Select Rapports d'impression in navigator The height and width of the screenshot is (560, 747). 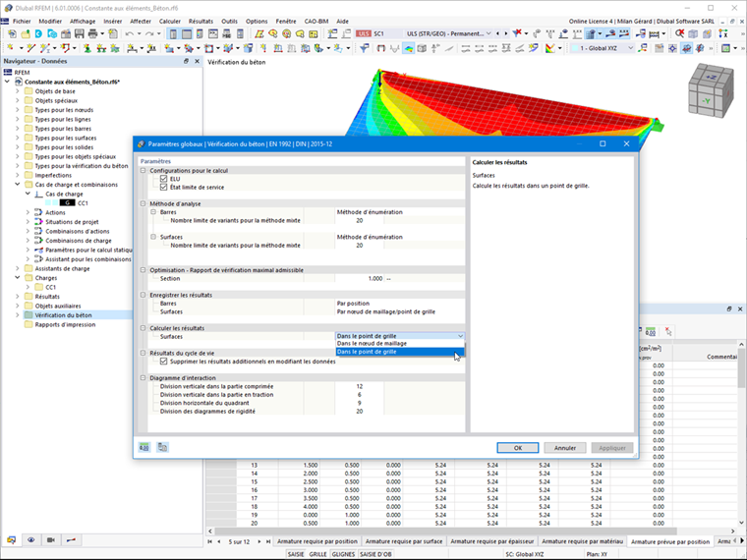pos(65,325)
